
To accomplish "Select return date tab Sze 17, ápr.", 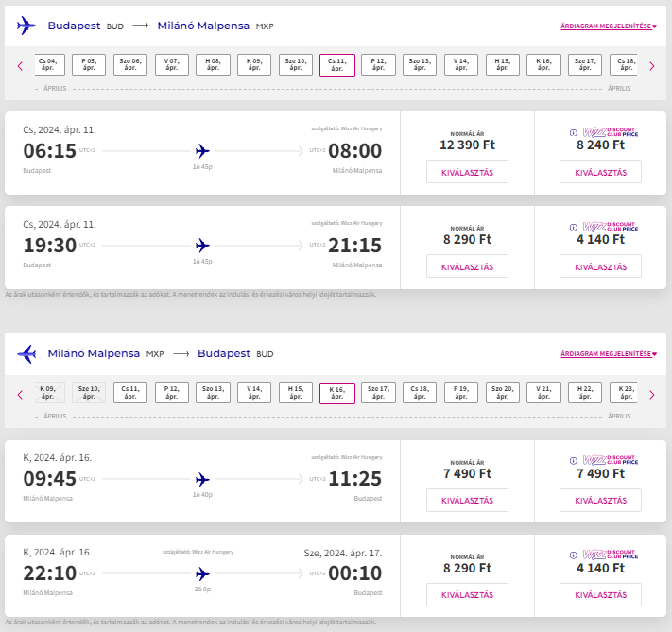I will pos(378,393).
